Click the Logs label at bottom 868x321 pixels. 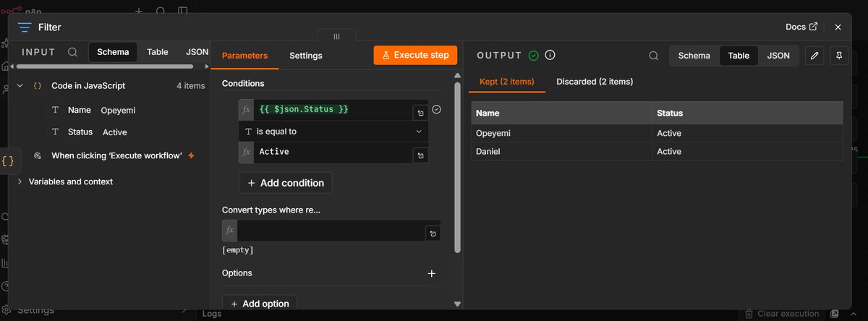[x=213, y=314]
